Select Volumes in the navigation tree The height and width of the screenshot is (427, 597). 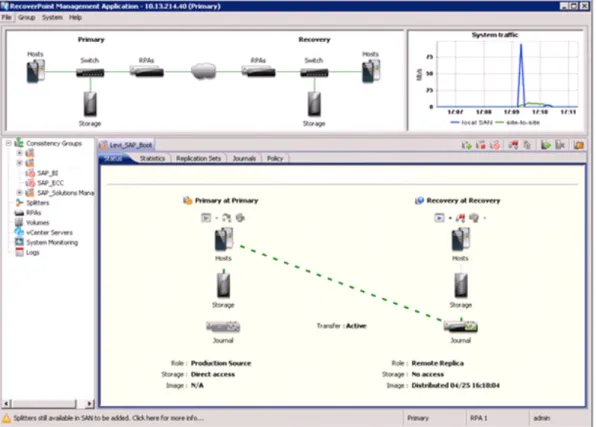tap(37, 223)
